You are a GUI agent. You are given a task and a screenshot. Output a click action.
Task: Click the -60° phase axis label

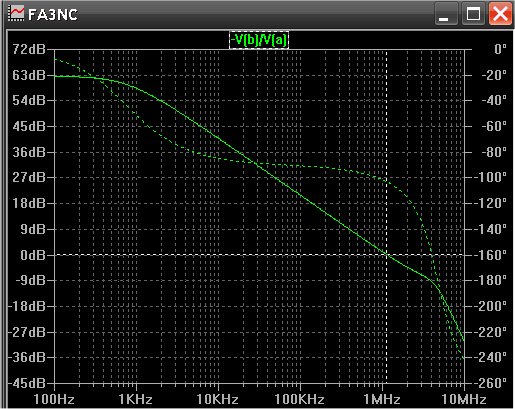tap(494, 126)
